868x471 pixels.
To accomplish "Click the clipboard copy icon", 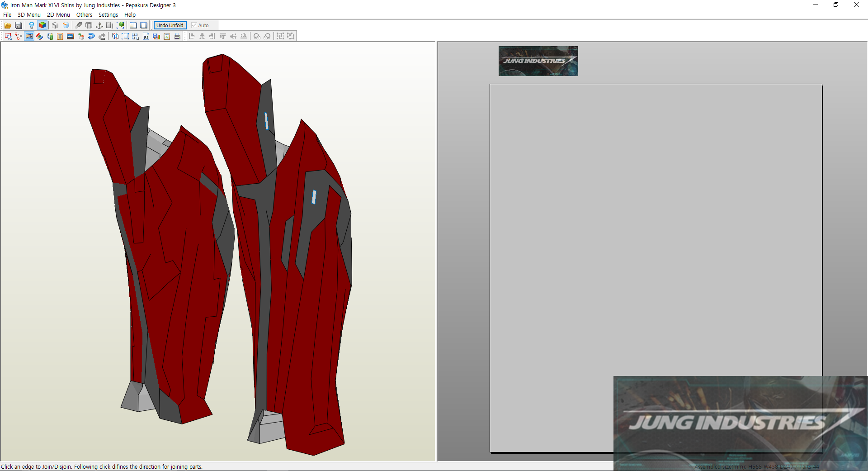I will point(167,36).
